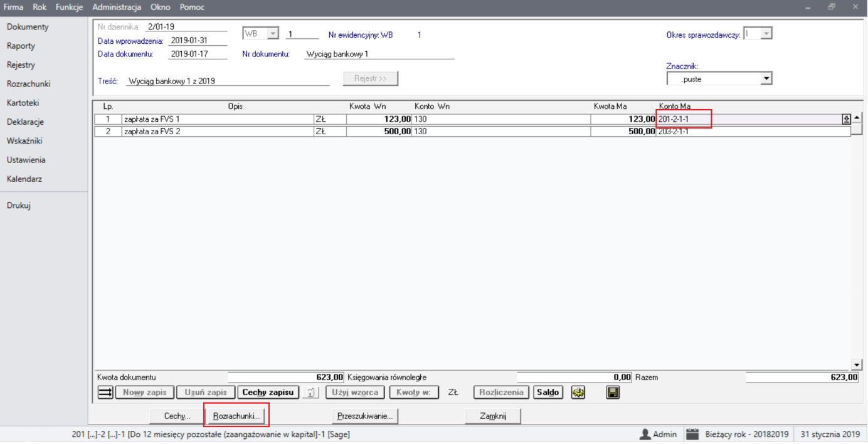The image size is (868, 444).
Task: Click the row-switch arrows icon beside Nowy zapis
Action: 105,393
